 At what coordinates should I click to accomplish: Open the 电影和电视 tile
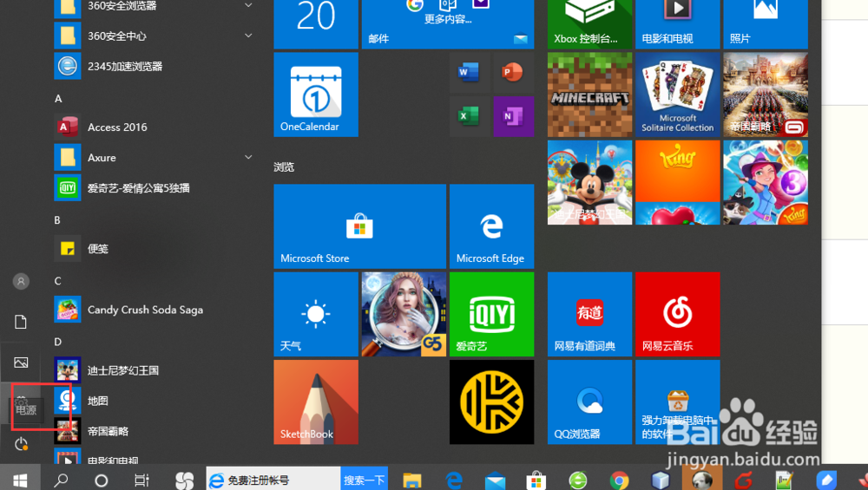678,24
